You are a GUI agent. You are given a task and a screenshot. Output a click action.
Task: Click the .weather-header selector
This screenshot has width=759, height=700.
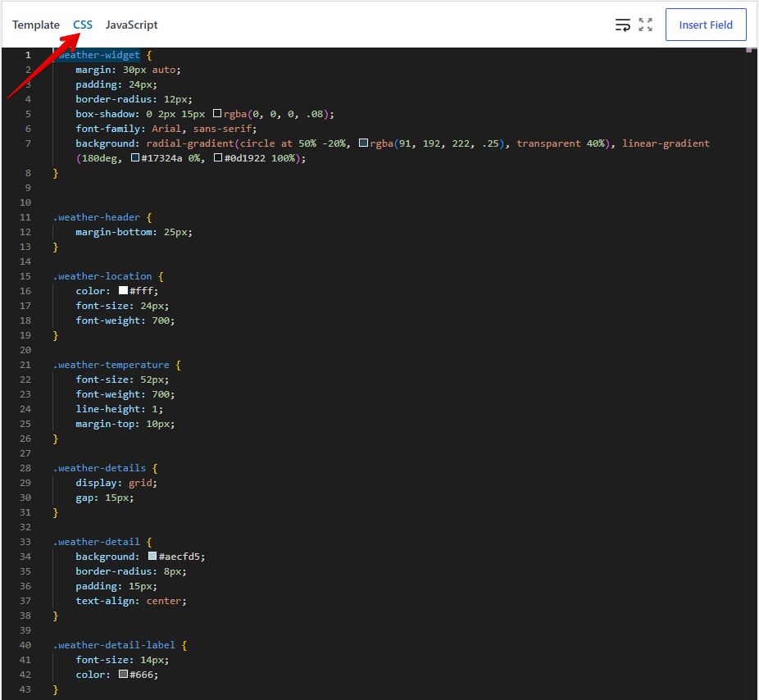click(x=97, y=217)
